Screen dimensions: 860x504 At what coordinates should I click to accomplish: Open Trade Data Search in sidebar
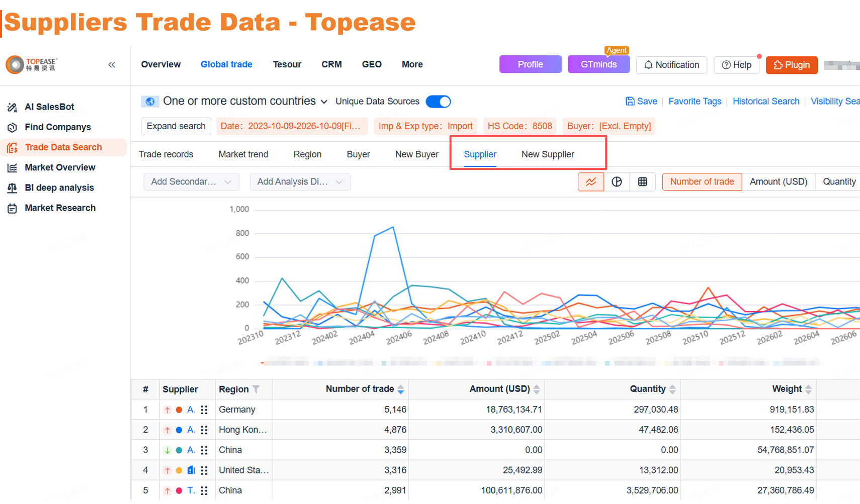pos(63,147)
